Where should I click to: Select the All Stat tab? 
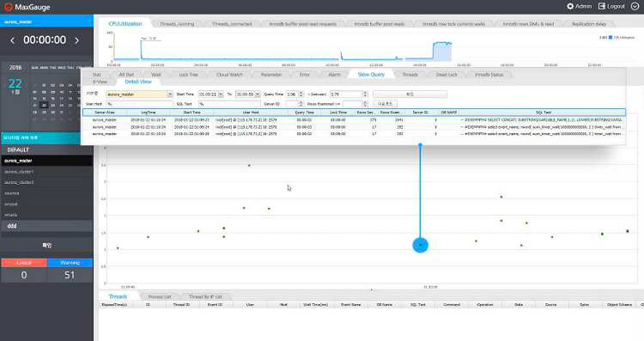pos(126,75)
